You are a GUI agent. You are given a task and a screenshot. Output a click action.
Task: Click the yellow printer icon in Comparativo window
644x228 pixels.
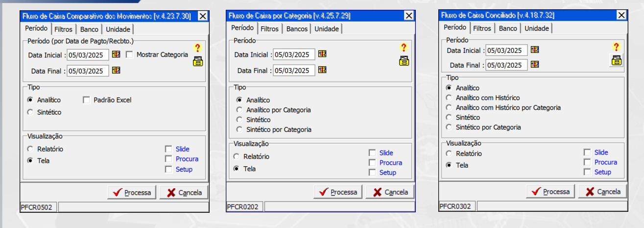197,61
